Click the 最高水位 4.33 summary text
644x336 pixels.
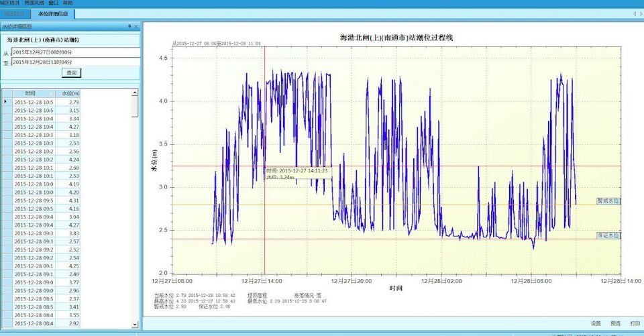click(x=195, y=301)
